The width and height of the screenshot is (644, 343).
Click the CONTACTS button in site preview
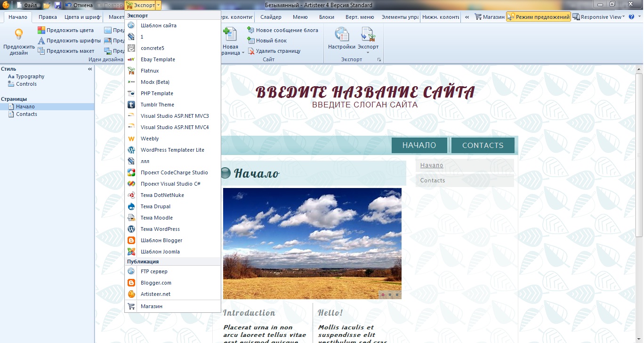point(483,145)
